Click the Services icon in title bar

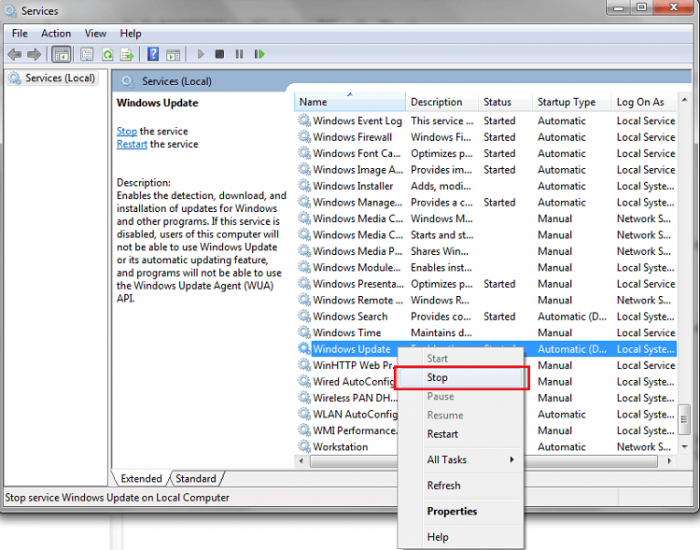pos(11,11)
